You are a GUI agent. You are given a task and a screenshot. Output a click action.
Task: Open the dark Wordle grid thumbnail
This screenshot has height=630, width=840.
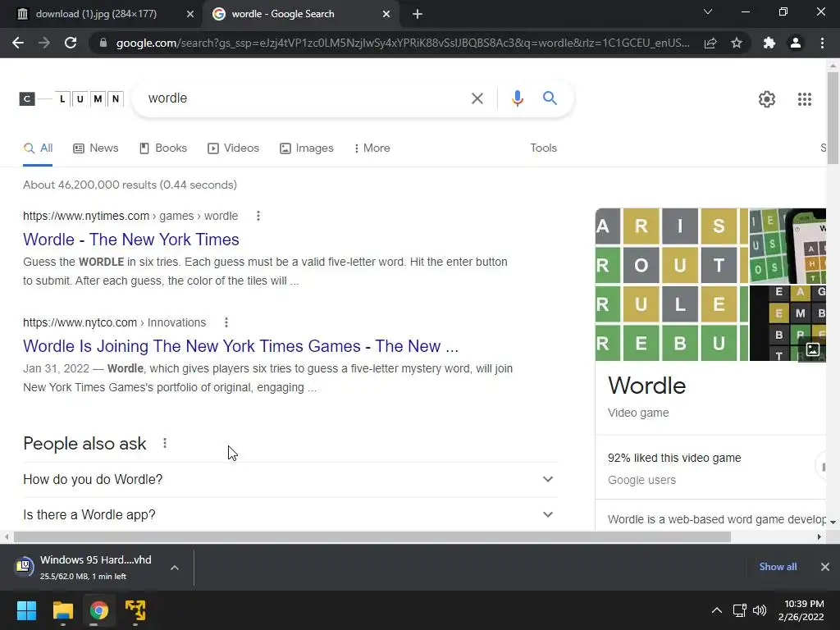click(787, 323)
